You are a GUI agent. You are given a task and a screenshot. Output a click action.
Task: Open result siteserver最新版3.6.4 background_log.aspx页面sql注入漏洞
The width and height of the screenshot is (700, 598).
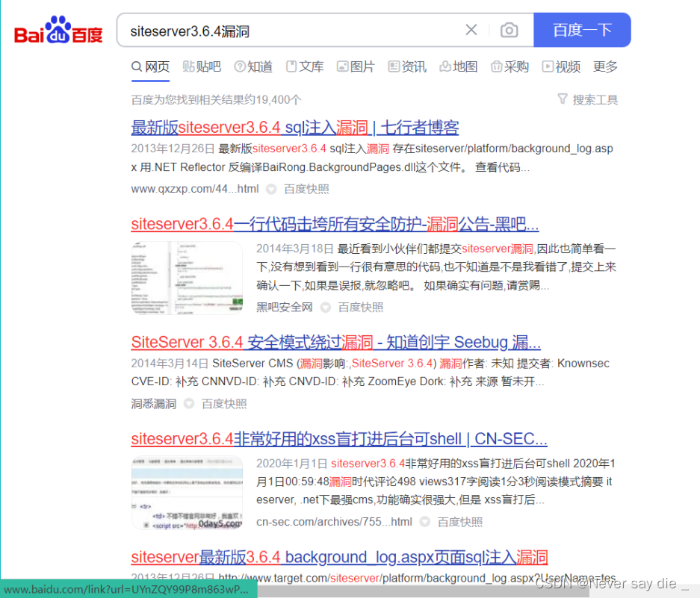[x=339, y=558]
